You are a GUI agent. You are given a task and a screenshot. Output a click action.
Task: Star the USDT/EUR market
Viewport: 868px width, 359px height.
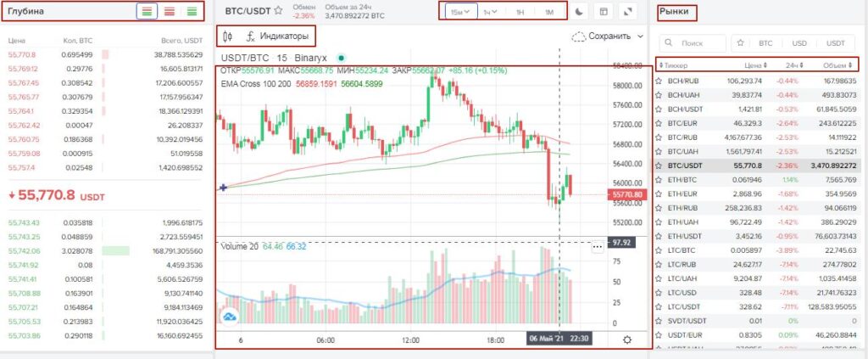[659, 334]
